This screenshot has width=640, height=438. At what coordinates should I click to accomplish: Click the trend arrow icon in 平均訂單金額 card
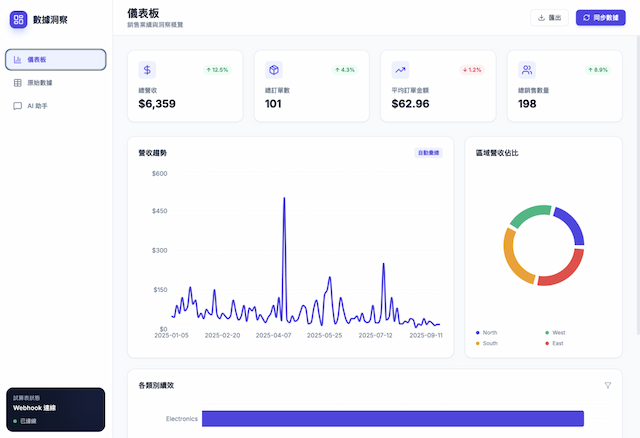(x=400, y=70)
